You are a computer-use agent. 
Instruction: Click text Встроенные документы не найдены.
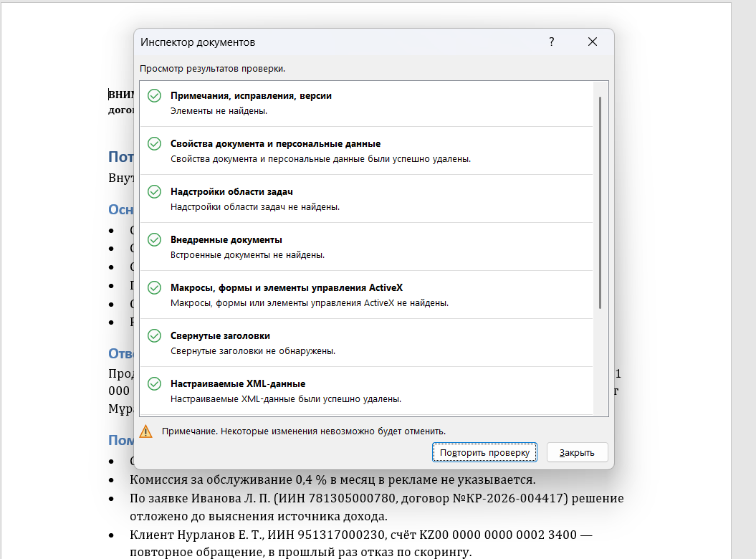click(247, 254)
